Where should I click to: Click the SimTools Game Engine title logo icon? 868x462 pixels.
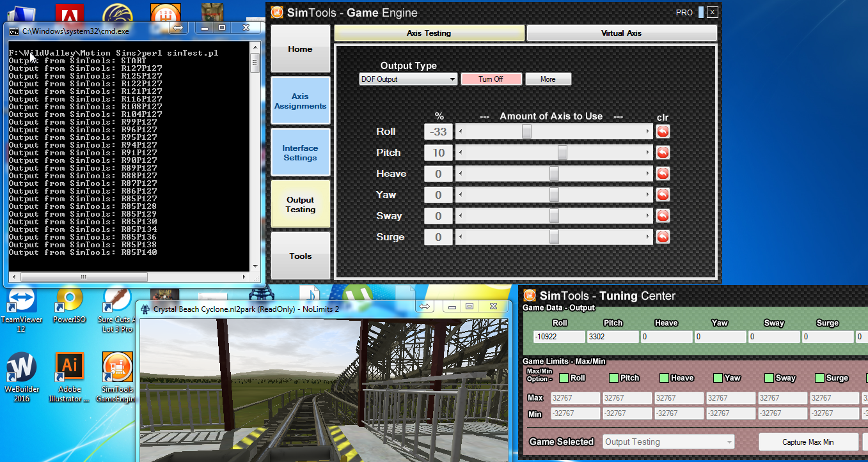(276, 12)
